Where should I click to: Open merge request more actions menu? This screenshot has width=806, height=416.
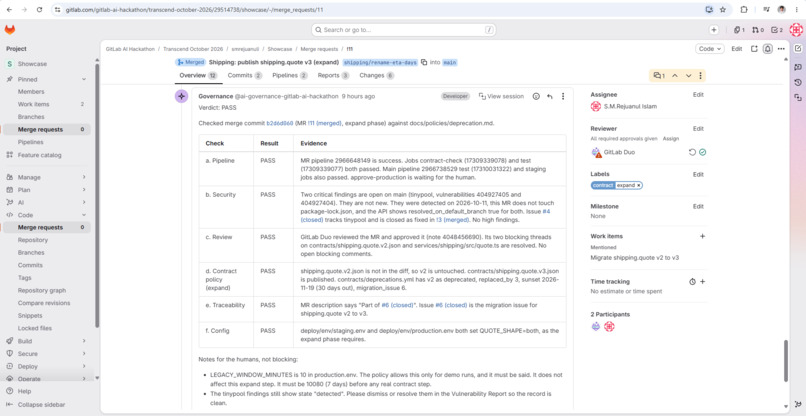(781, 49)
